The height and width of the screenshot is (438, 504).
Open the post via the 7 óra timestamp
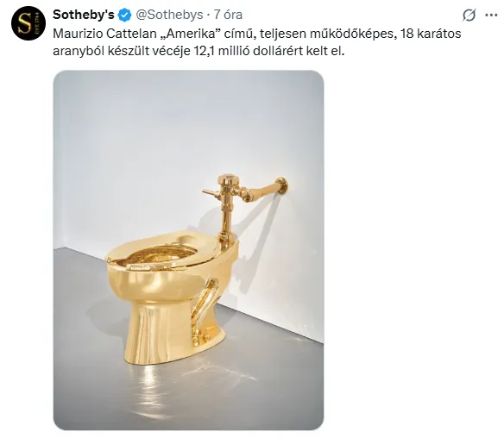(x=228, y=15)
